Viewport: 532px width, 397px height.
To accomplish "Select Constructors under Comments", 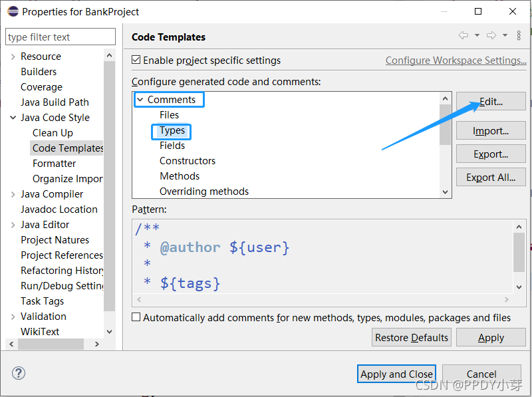I will tap(188, 161).
